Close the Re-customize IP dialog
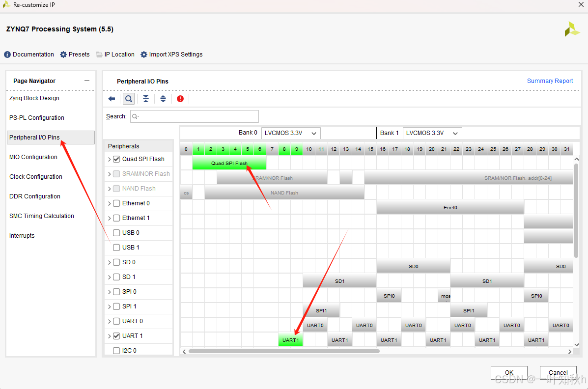The width and height of the screenshot is (588, 389). pyautogui.click(x=581, y=4)
